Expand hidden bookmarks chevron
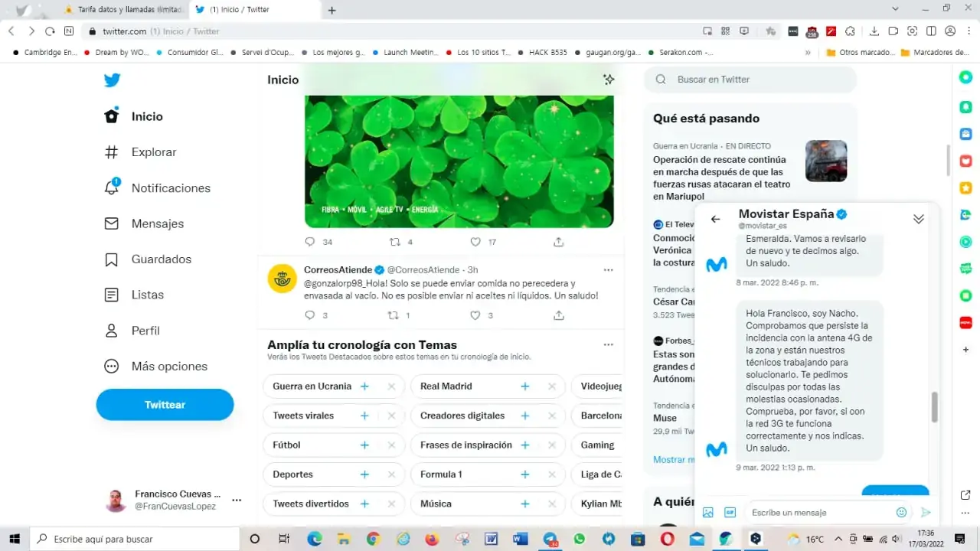Viewport: 980px width, 551px height. [x=808, y=53]
